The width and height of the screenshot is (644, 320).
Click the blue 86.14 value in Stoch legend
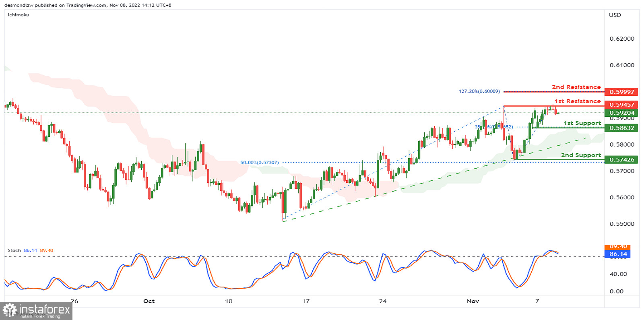pos(30,250)
